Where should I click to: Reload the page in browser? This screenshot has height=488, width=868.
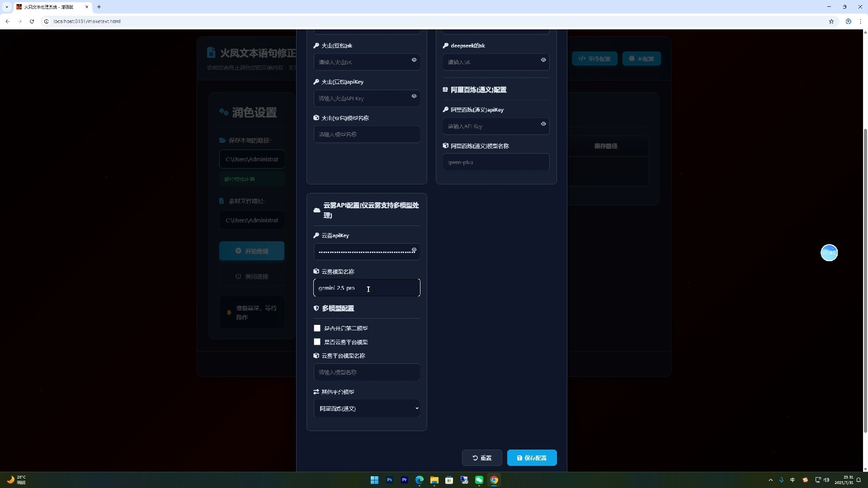point(32,21)
